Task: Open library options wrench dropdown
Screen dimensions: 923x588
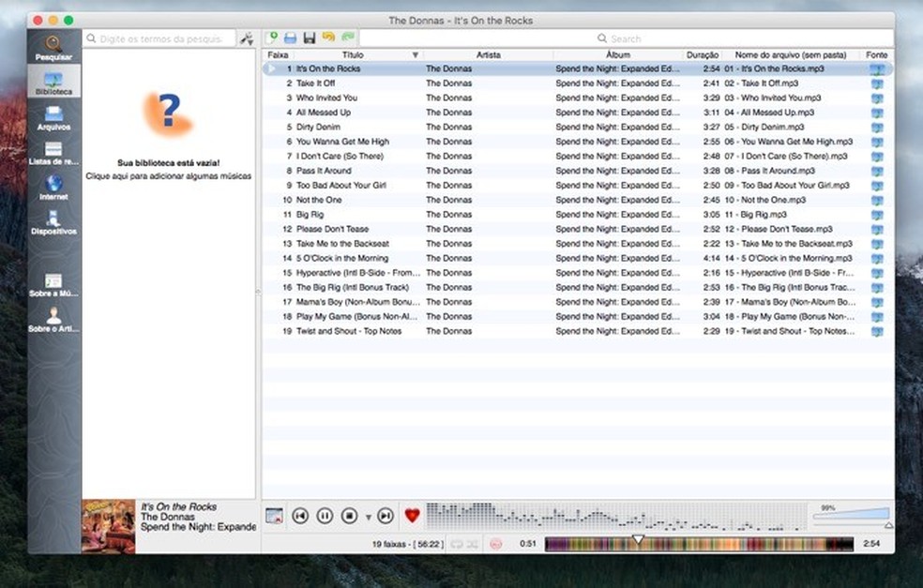Action: (x=247, y=38)
